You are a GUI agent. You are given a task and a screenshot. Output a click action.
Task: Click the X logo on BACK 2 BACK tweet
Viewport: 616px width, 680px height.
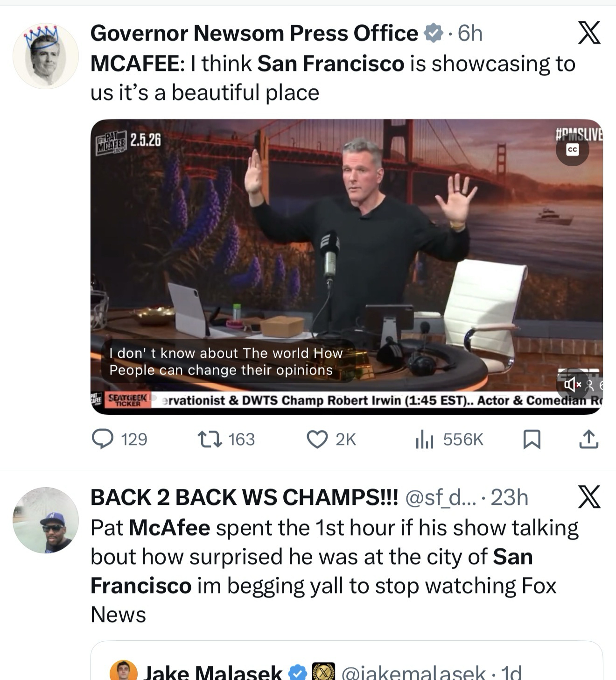pyautogui.click(x=589, y=496)
